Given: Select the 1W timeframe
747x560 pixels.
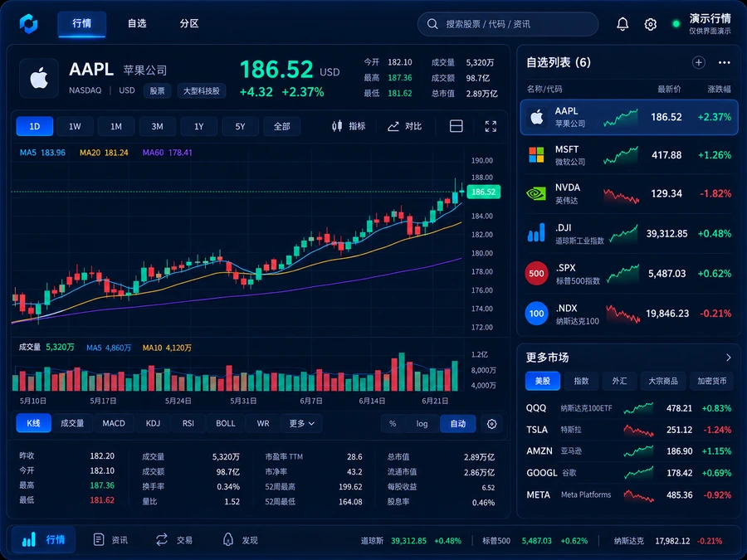Looking at the screenshot, I should click(x=75, y=126).
